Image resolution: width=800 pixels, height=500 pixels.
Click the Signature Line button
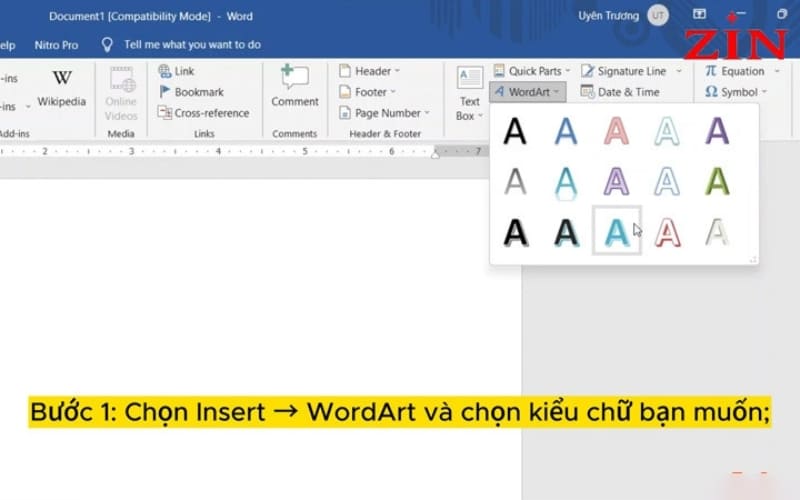[x=624, y=71]
